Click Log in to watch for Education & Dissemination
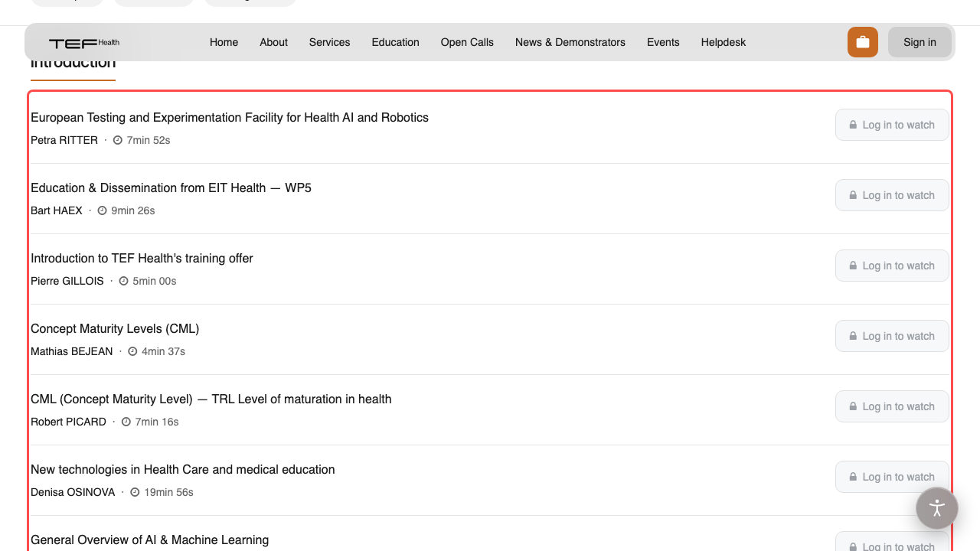 click(892, 195)
